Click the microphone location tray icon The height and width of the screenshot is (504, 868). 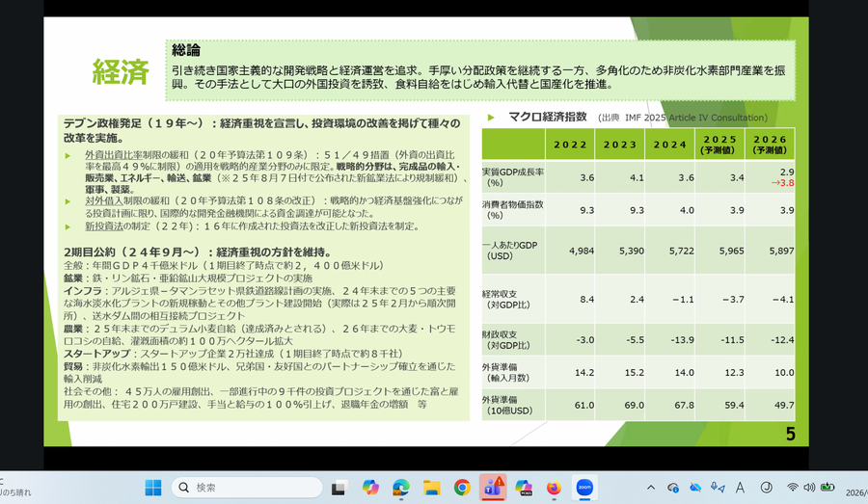coord(718,488)
